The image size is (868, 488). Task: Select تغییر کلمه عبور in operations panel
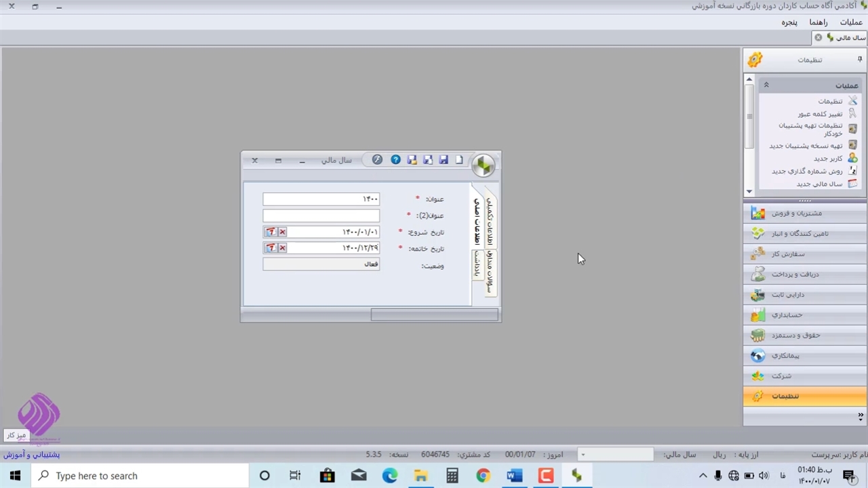coord(819,114)
